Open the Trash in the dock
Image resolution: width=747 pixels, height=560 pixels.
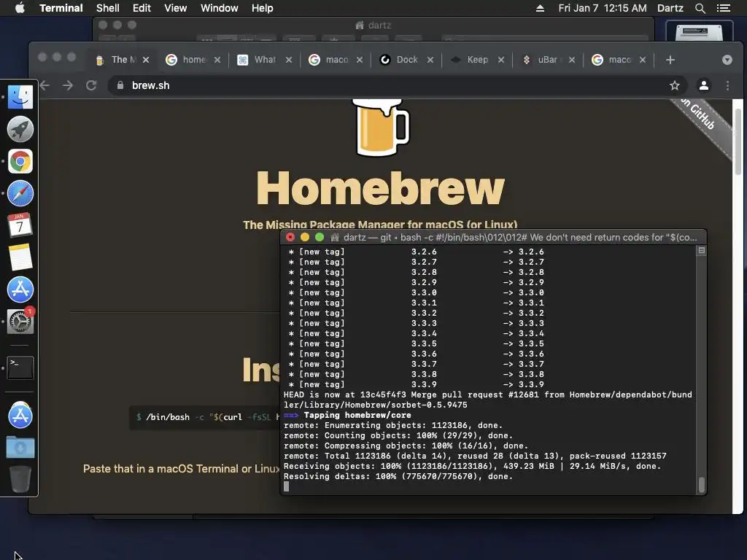click(x=20, y=479)
